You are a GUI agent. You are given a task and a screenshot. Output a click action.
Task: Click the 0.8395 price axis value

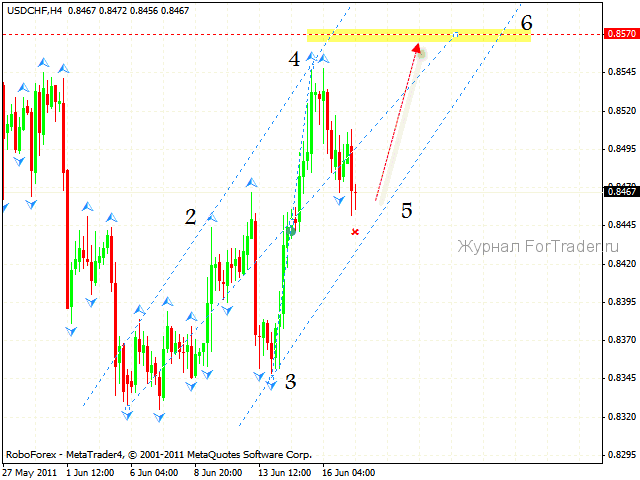tap(622, 302)
